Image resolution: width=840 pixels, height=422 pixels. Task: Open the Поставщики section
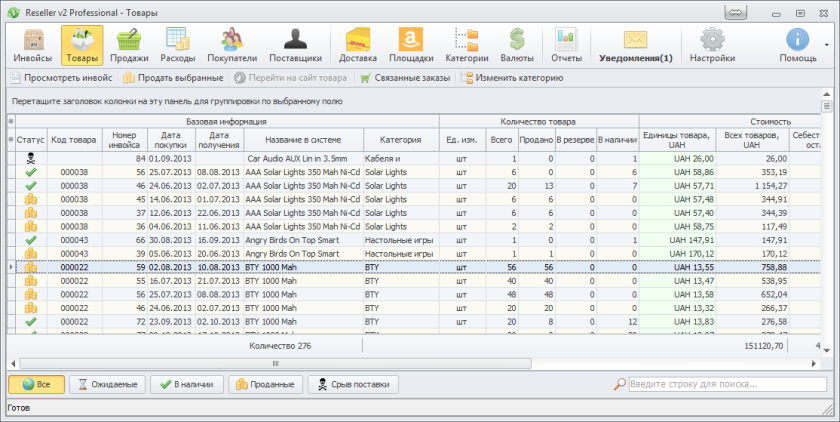[295, 45]
